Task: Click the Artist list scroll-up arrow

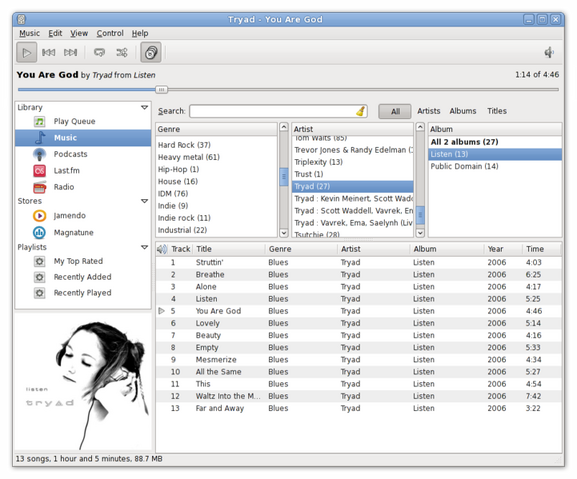Action: pos(420,127)
